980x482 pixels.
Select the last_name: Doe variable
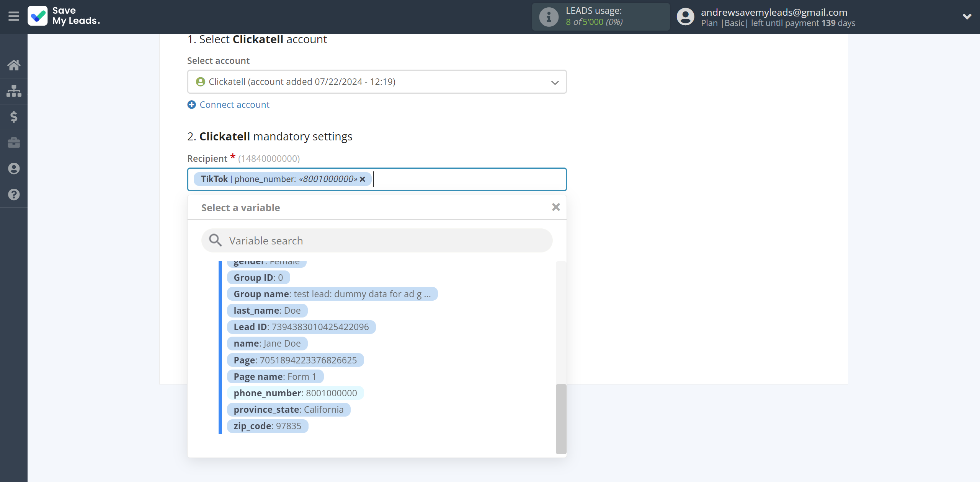(x=267, y=310)
